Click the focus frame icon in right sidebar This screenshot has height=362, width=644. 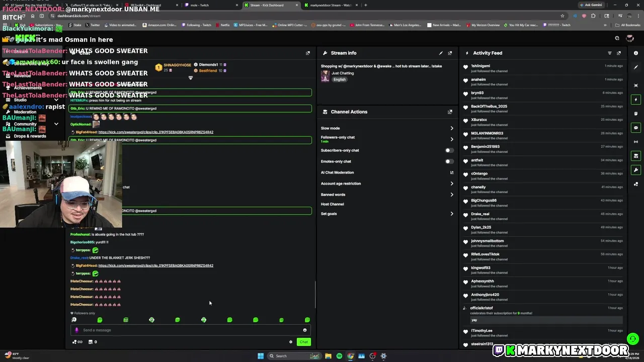coord(636,85)
